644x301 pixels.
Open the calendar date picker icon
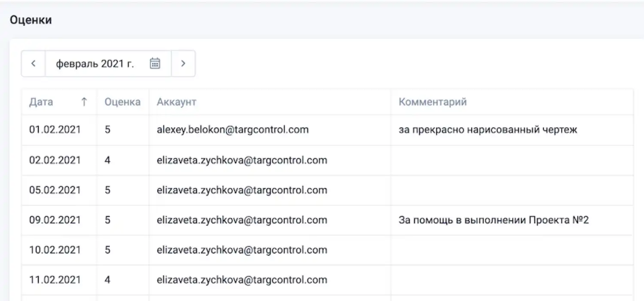pyautogui.click(x=155, y=63)
